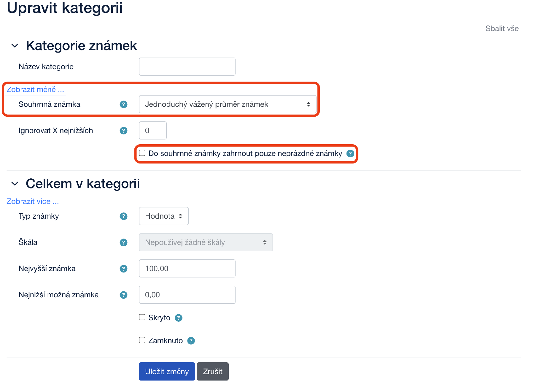Click the Zobrazit méně link
The width and height of the screenshot is (534, 392).
35,89
